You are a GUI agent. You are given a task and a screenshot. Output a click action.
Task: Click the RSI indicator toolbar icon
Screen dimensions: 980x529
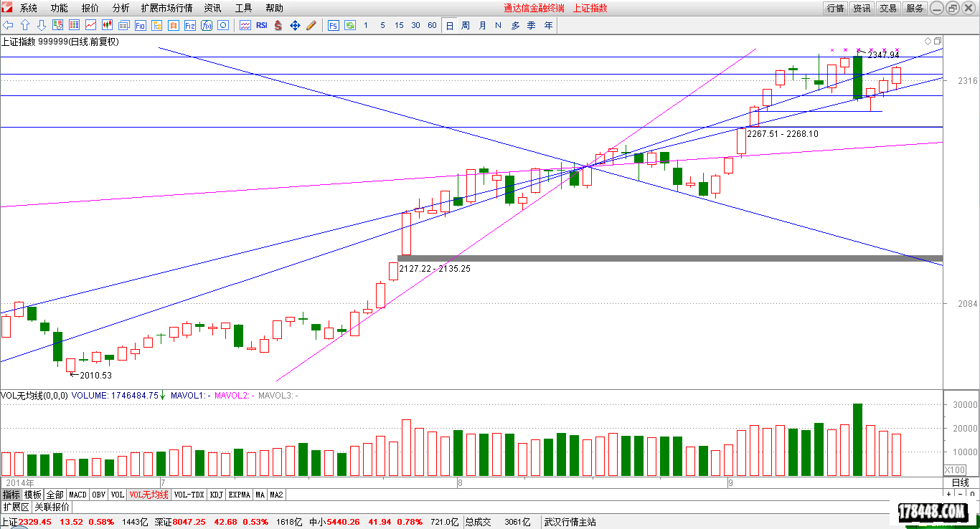[x=261, y=25]
